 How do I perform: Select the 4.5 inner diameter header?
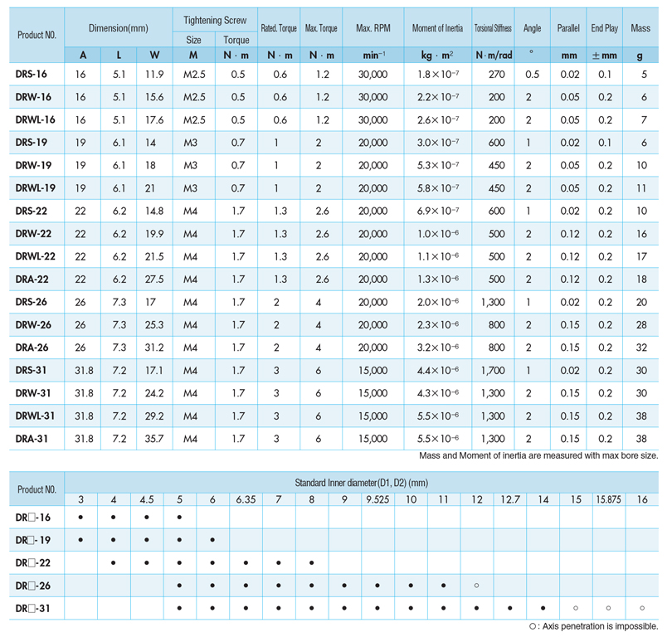click(x=147, y=499)
